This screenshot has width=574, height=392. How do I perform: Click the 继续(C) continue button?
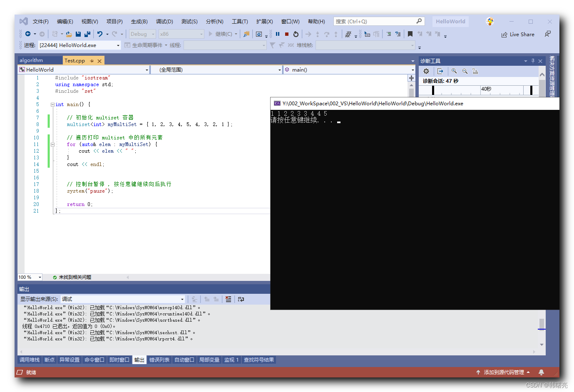click(220, 34)
